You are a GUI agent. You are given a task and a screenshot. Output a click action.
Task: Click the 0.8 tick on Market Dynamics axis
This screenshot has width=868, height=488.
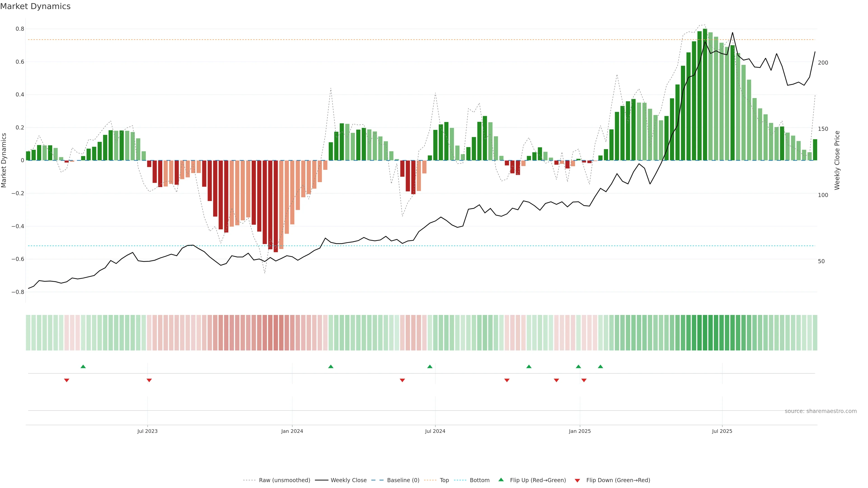click(x=20, y=29)
